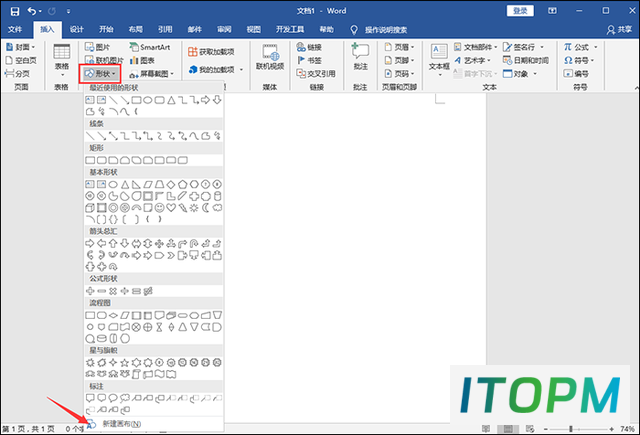
Task: Switch to the Design tab
Action: click(76, 29)
